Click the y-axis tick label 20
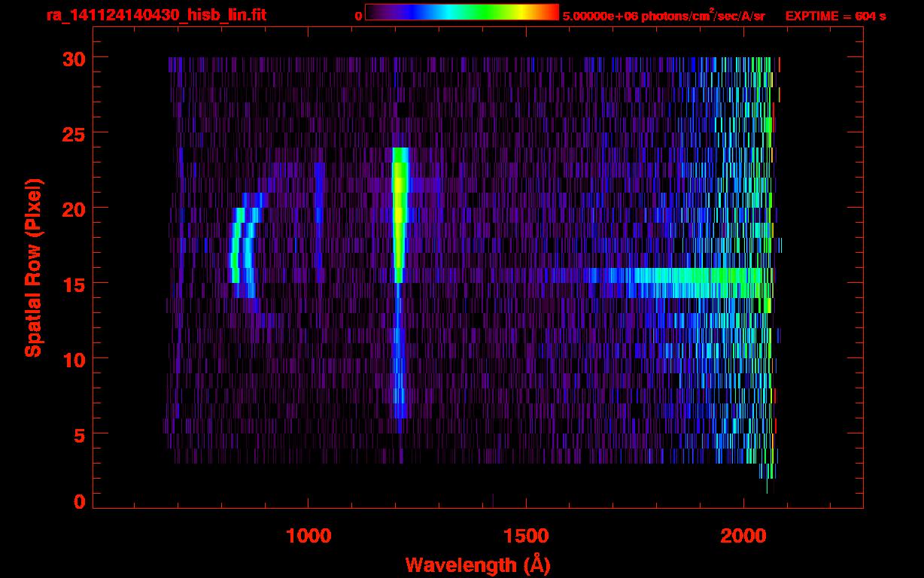This screenshot has width=924, height=578. coord(72,208)
